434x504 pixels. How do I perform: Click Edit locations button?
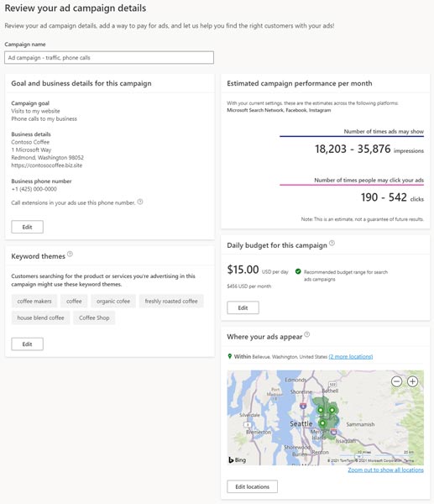coord(252,486)
